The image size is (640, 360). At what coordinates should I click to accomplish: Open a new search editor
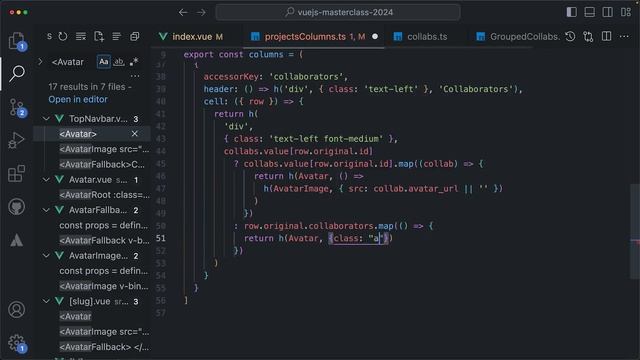tap(99, 37)
